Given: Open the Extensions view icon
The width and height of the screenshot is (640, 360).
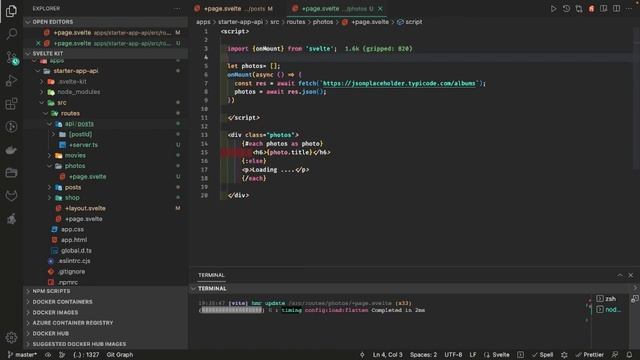Looking at the screenshot, I should [x=11, y=104].
